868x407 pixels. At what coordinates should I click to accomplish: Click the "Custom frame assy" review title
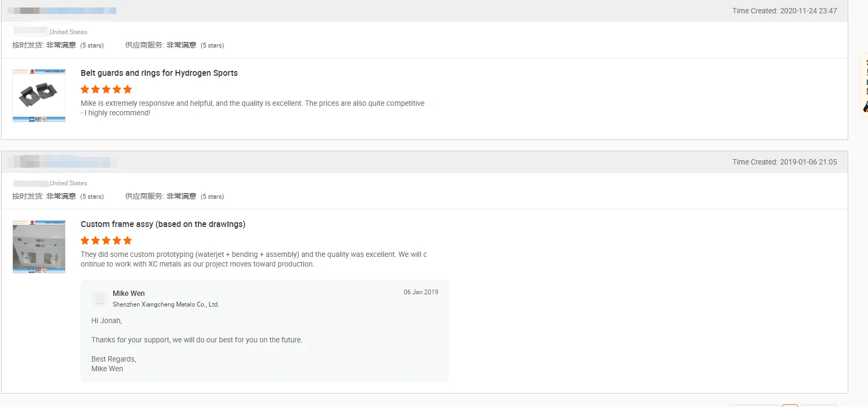pos(163,224)
